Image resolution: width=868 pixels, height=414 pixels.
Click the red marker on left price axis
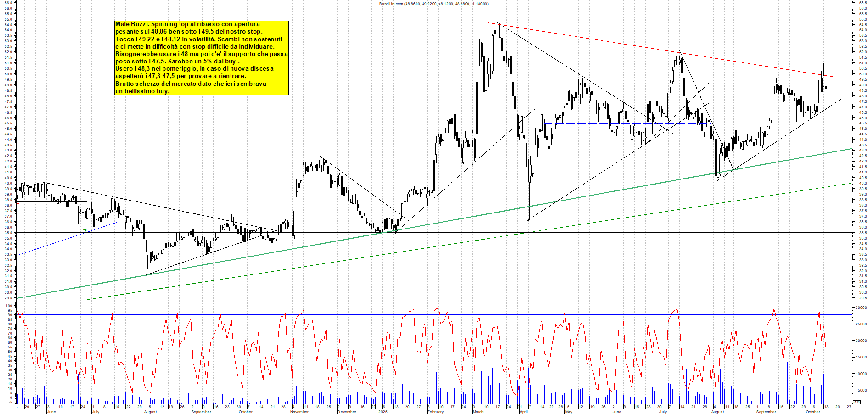pyautogui.click(x=17, y=203)
